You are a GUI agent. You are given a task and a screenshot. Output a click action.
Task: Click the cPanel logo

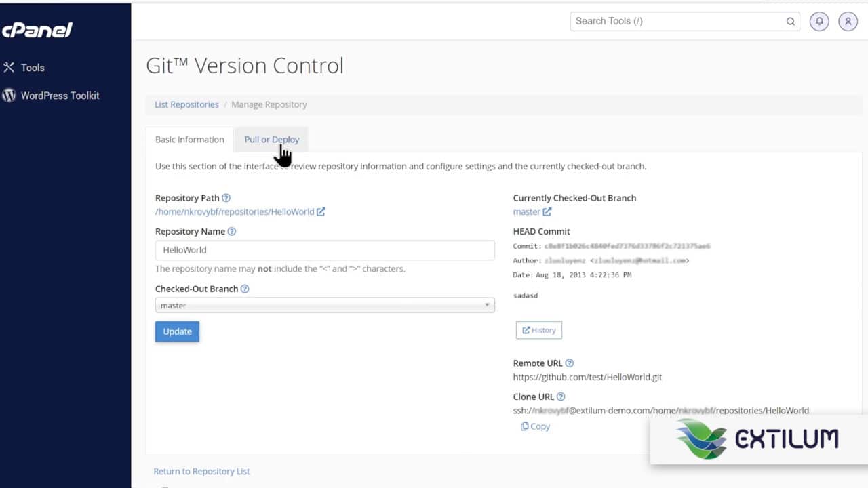(38, 30)
